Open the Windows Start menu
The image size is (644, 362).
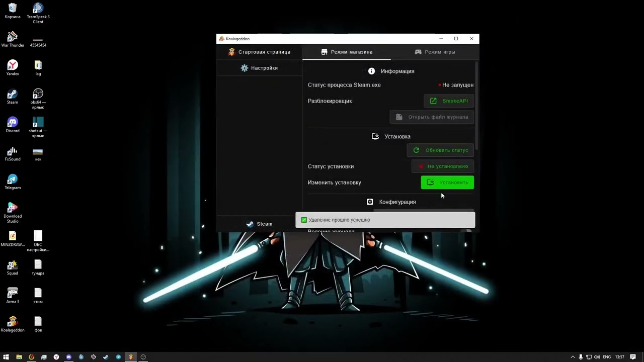(7, 357)
